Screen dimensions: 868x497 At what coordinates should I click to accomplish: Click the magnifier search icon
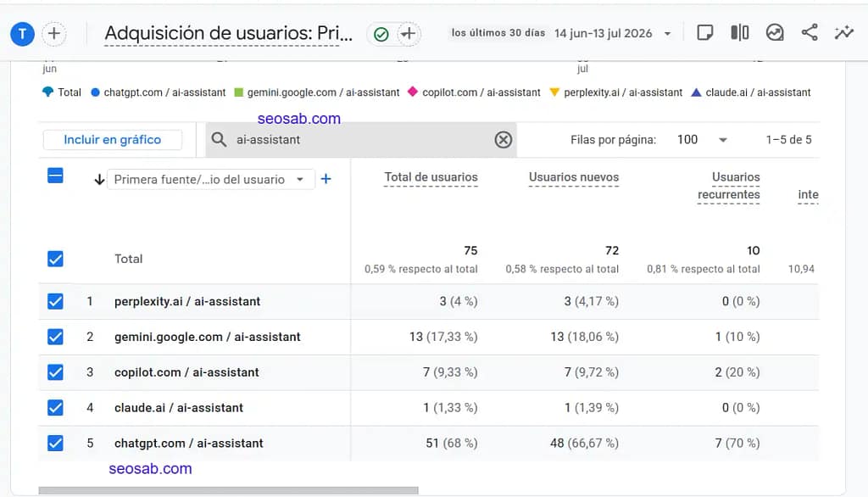[219, 140]
